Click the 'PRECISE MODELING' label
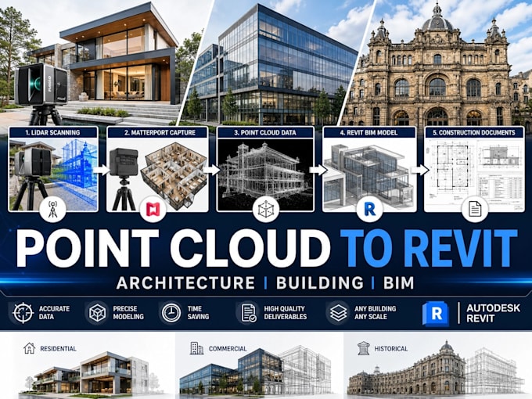 coord(128,312)
